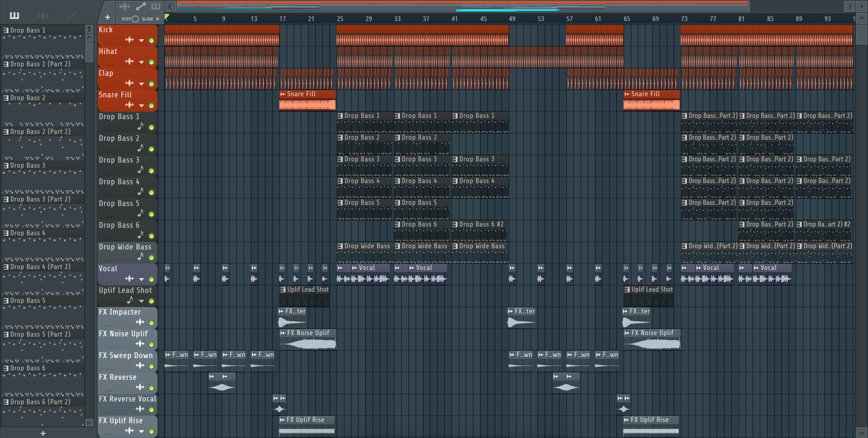The height and width of the screenshot is (438, 868).
Task: Click picker panel scroll down arrow
Action: click(x=89, y=423)
